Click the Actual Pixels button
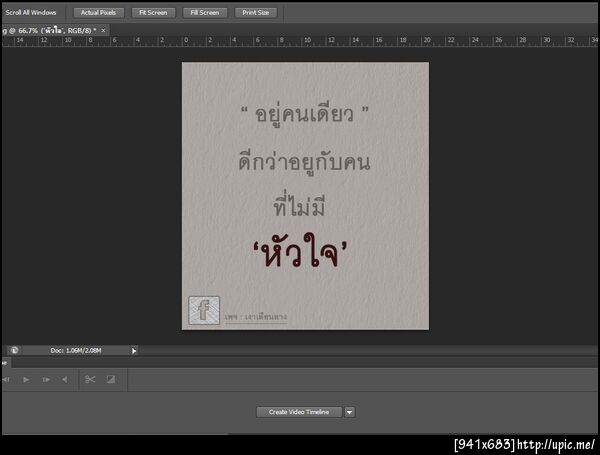This screenshot has height=455, width=600. (98, 13)
